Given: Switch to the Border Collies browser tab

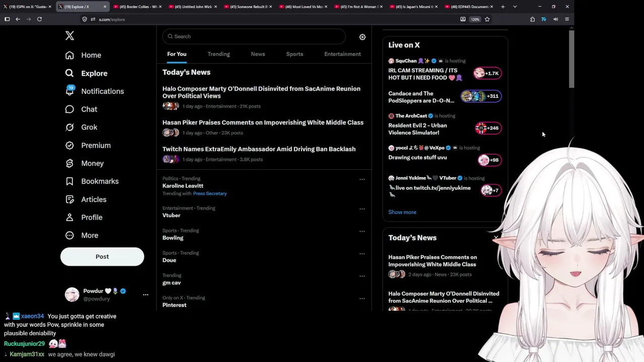Looking at the screenshot, I should (x=137, y=7).
